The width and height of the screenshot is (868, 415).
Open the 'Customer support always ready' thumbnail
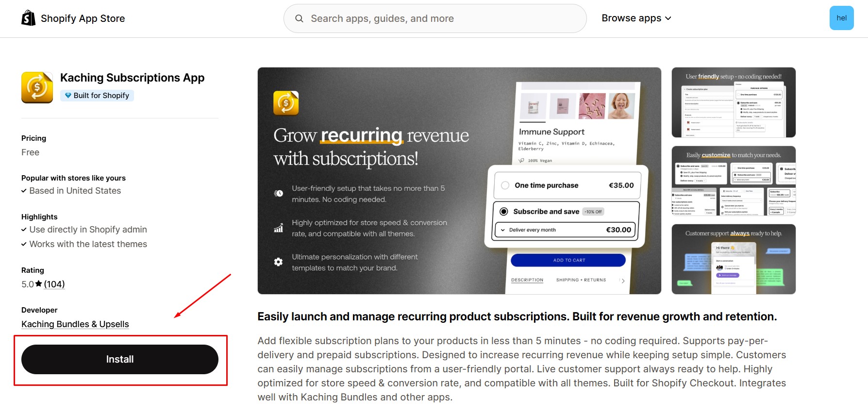(x=734, y=259)
